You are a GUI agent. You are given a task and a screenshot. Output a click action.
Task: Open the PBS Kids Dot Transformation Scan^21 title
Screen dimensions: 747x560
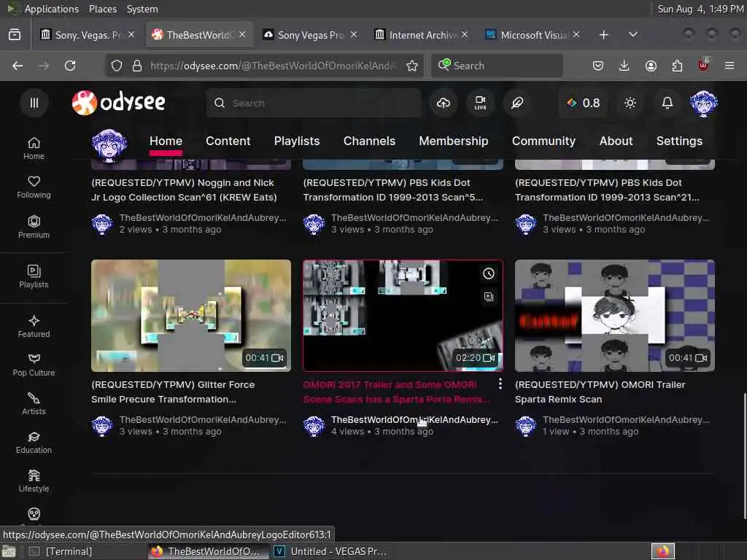pos(608,190)
